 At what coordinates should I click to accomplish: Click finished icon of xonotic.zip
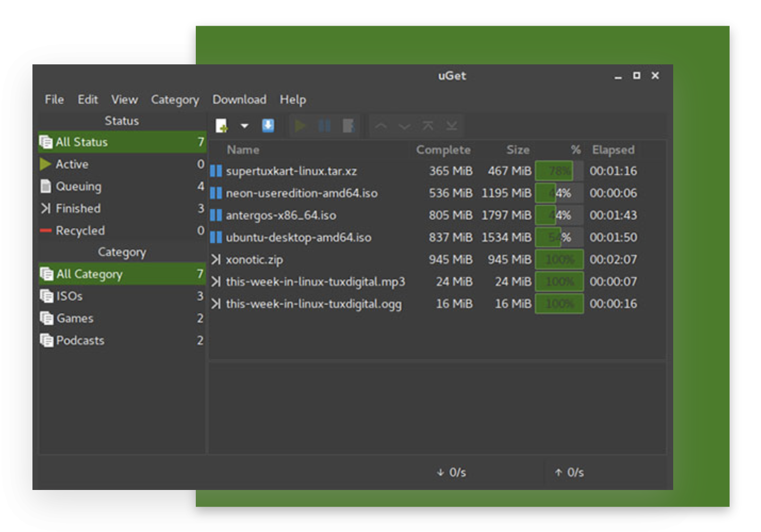[x=216, y=259]
